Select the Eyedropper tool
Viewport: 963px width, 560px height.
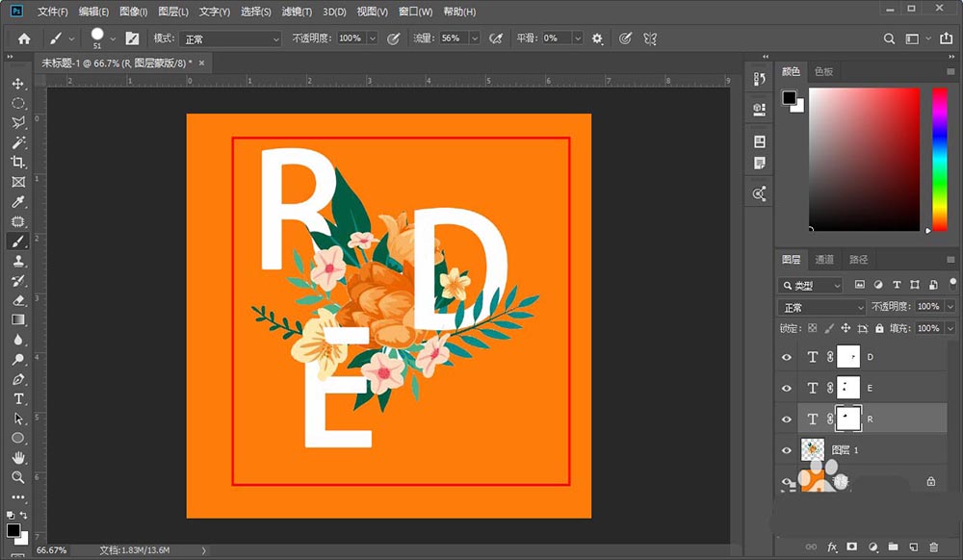pos(17,202)
